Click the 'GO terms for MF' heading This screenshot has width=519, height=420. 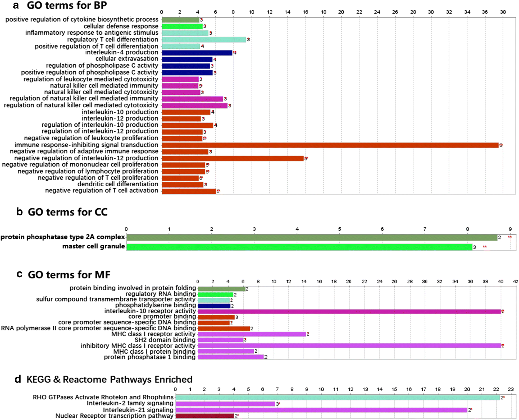click(x=69, y=275)
